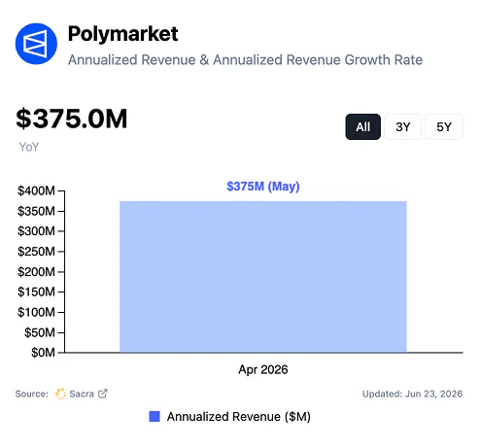Toggle the Annualized Revenue legend swatch
The width and height of the screenshot is (480, 448).
pyautogui.click(x=154, y=416)
